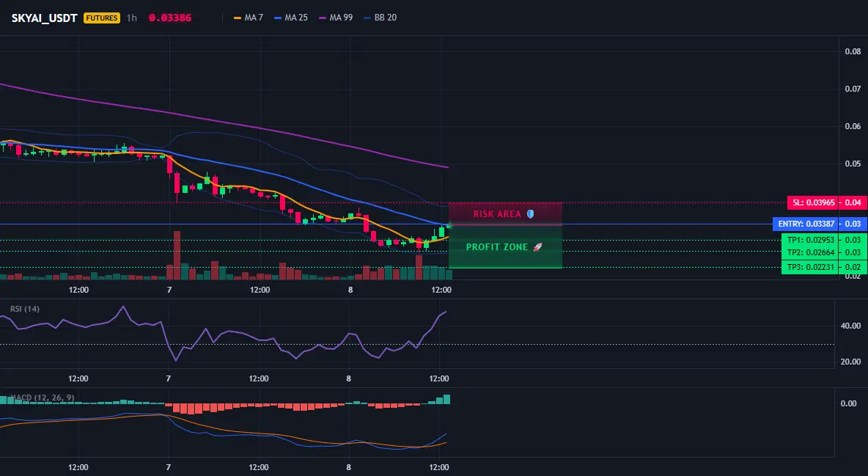Toggle the MA 99 legend entry
The height and width of the screenshot is (476, 868).
coord(336,18)
